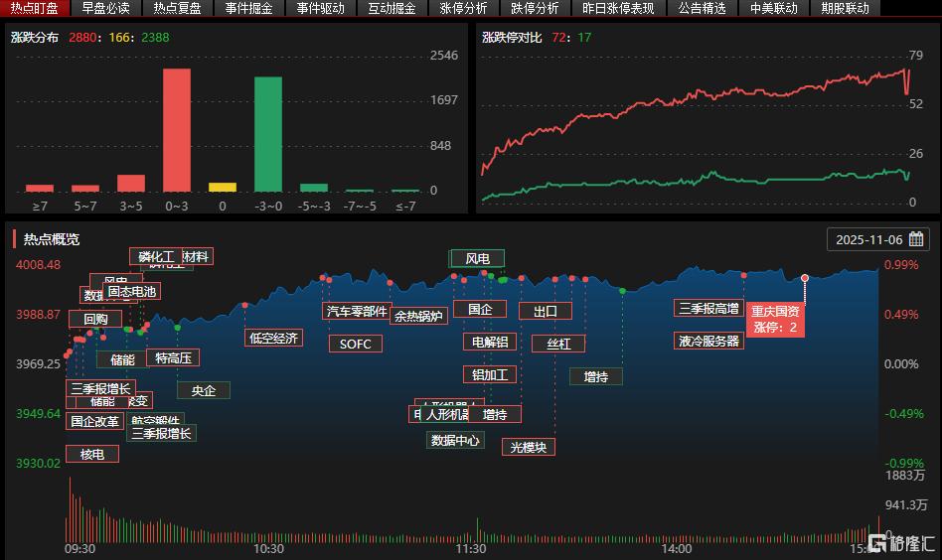The width and height of the screenshot is (942, 560).
Task: Switch to the 早盘必读 tab
Action: point(105,8)
